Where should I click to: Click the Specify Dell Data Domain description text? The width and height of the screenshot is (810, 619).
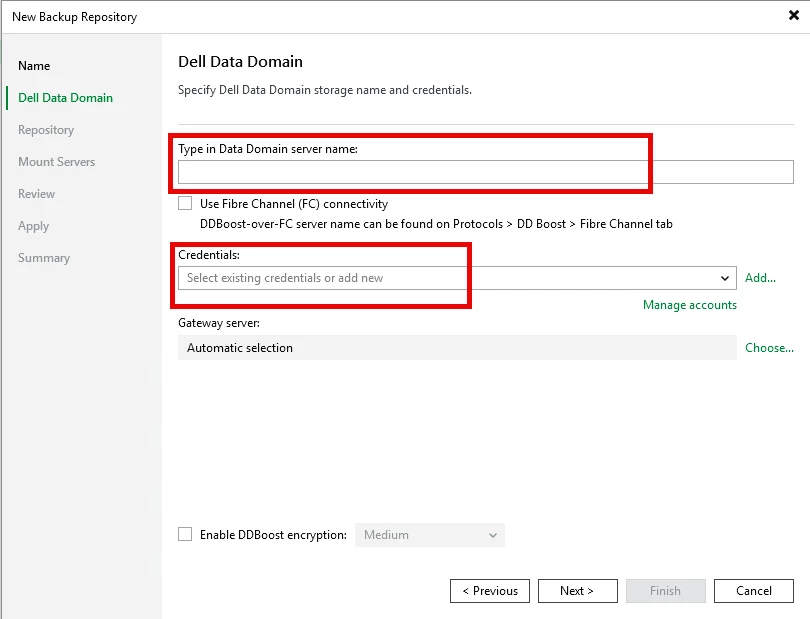click(325, 90)
